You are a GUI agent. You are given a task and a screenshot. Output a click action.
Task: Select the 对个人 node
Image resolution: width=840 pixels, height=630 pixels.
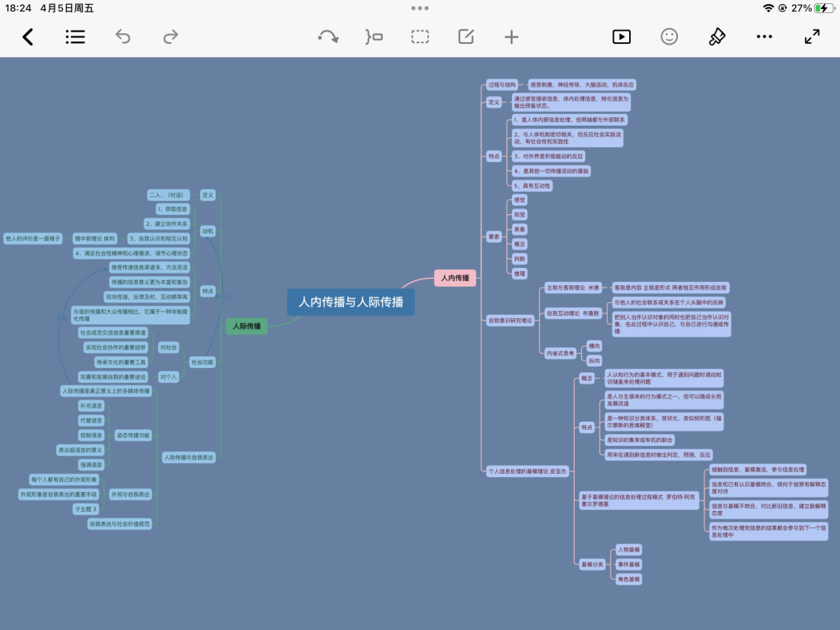[169, 377]
